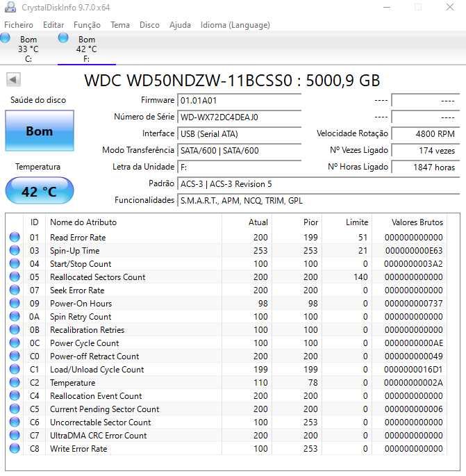Click the Interface field USB (Serial ATA)
This screenshot has width=466, height=476.
tap(239, 134)
